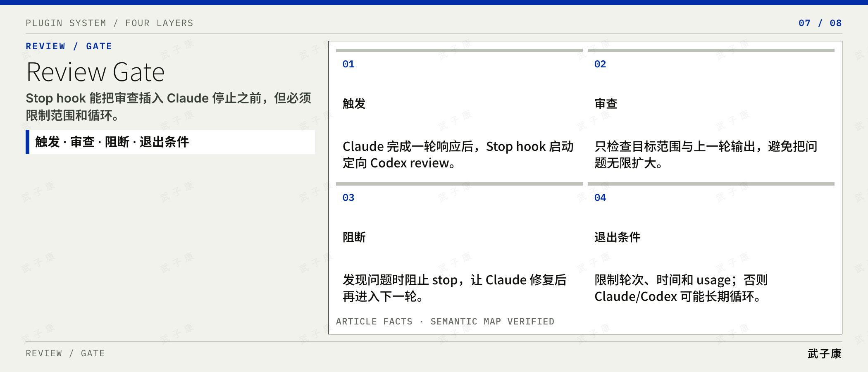The image size is (868, 372).
Task: Select the "审查" heading in card 02
Action: coord(606,104)
